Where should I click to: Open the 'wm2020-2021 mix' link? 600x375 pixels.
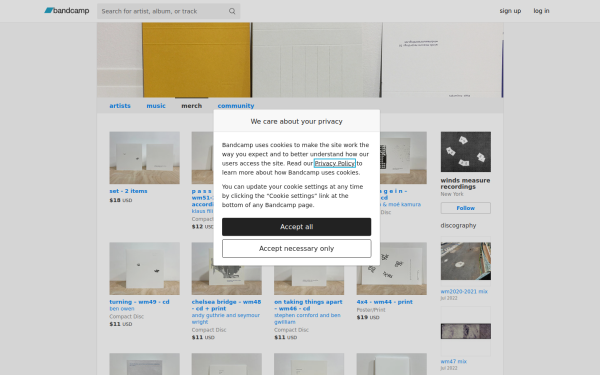pos(464,292)
